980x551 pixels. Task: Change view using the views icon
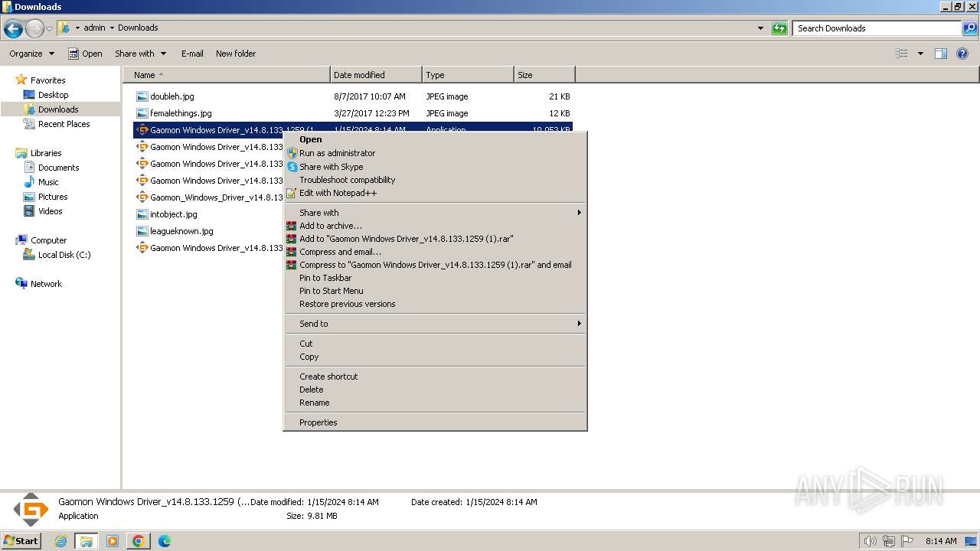(902, 54)
